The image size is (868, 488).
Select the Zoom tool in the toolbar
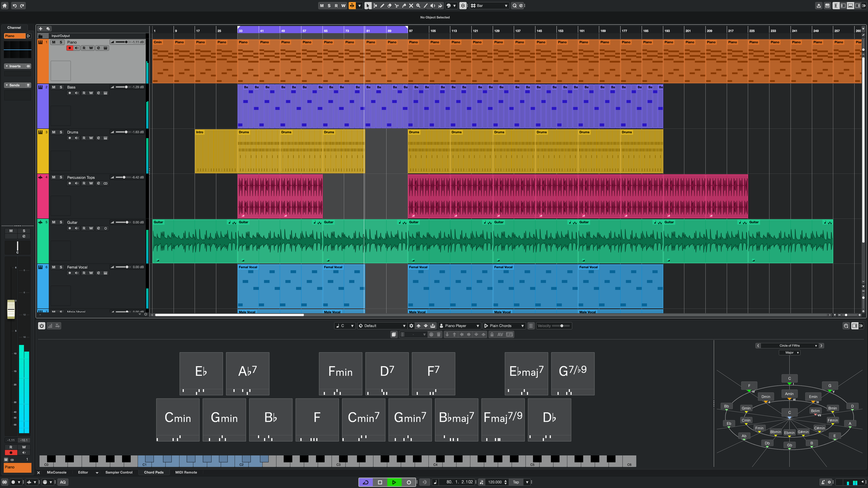(418, 6)
